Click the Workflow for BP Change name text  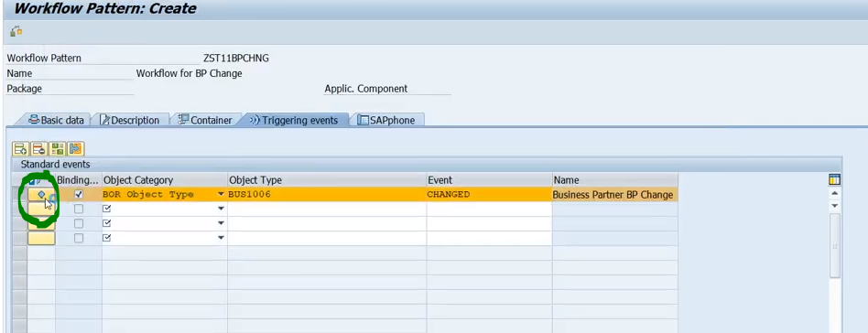(x=190, y=73)
